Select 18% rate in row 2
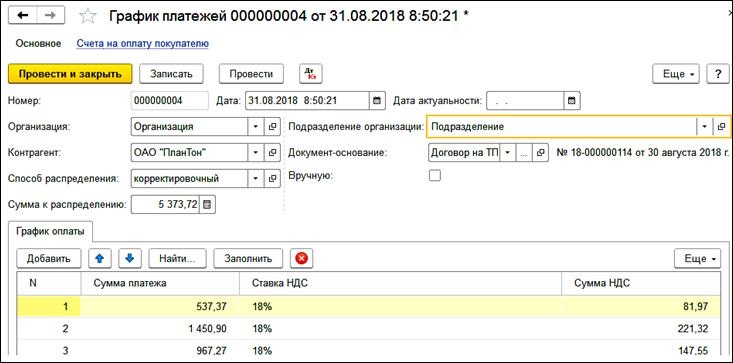733x363 pixels. click(401, 329)
